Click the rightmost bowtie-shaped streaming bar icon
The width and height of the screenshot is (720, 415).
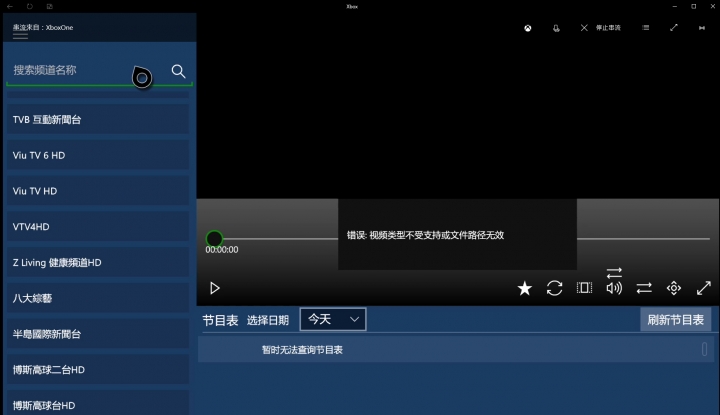pos(702,28)
